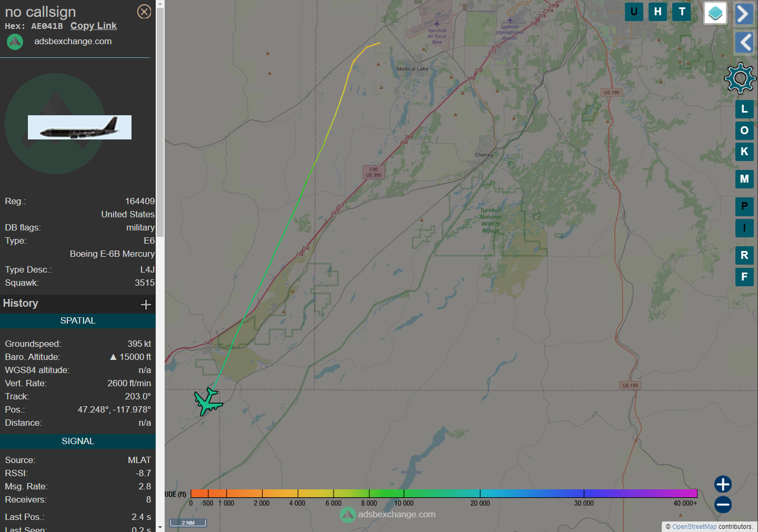Image resolution: width=758 pixels, height=532 pixels.
Task: Click the right arrow sidebar button
Action: coord(744,14)
